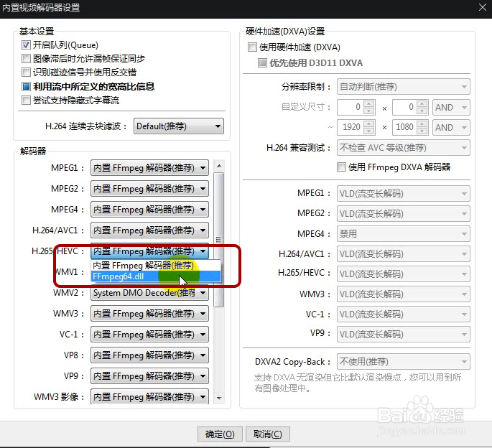The width and height of the screenshot is (492, 448).
Task: Open DXVA MPEG2 VLD dropdown
Action: click(x=404, y=214)
